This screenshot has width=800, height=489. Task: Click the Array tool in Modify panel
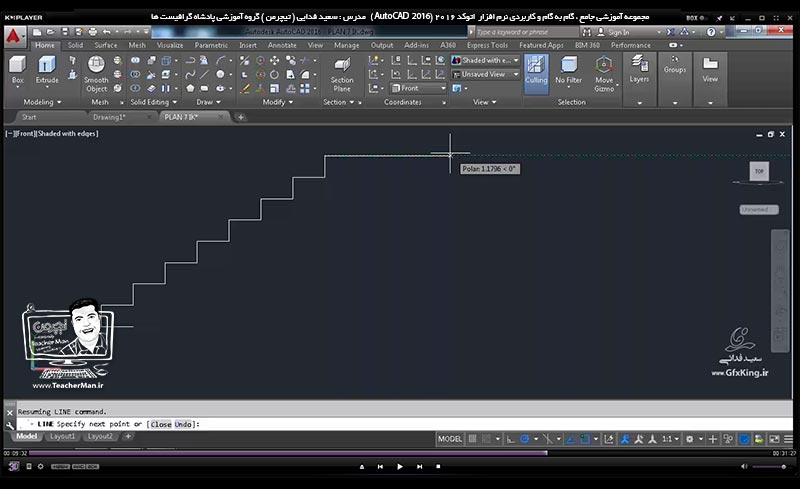click(x=305, y=88)
